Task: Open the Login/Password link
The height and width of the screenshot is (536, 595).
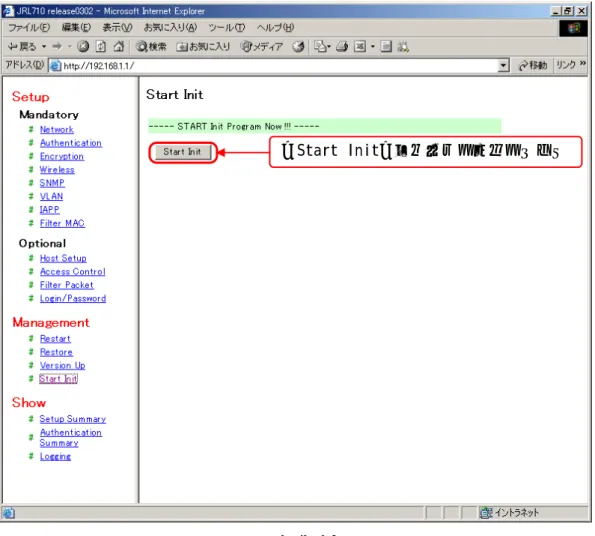Action: coord(73,299)
